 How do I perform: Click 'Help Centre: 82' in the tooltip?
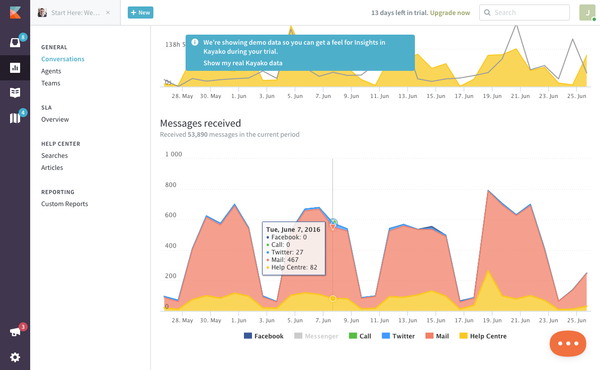point(292,267)
